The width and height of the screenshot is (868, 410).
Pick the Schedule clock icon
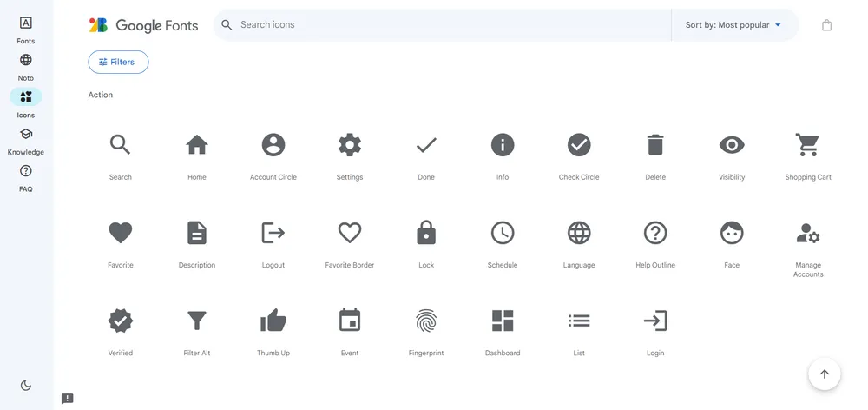503,233
